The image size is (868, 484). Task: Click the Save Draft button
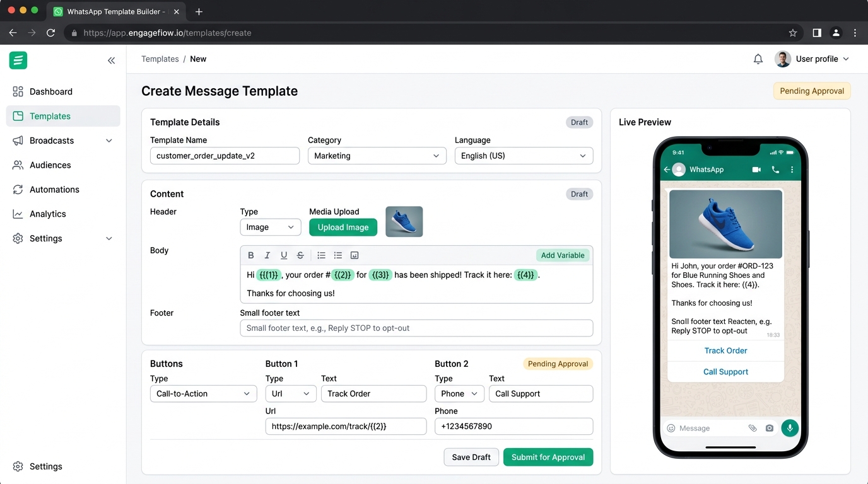(471, 457)
